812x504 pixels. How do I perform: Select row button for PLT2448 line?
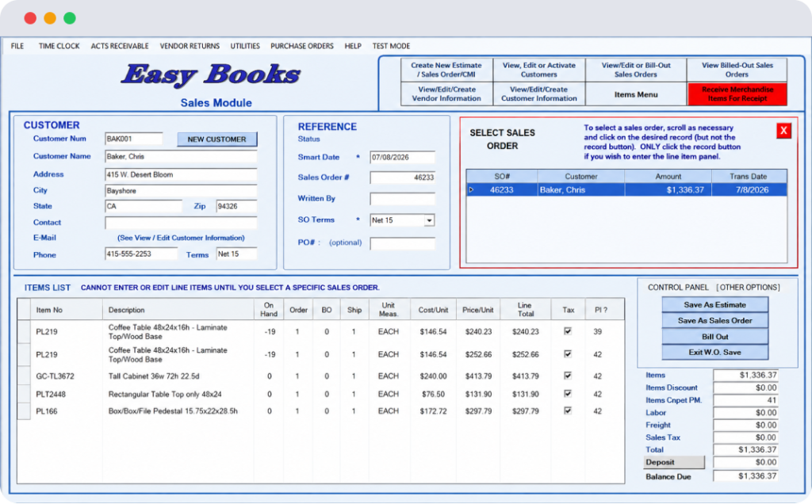(x=24, y=395)
